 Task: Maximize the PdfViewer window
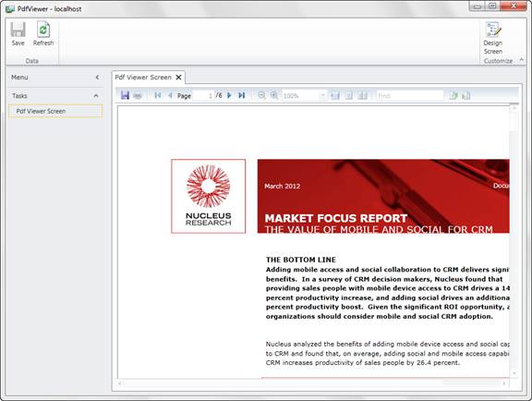point(492,6)
